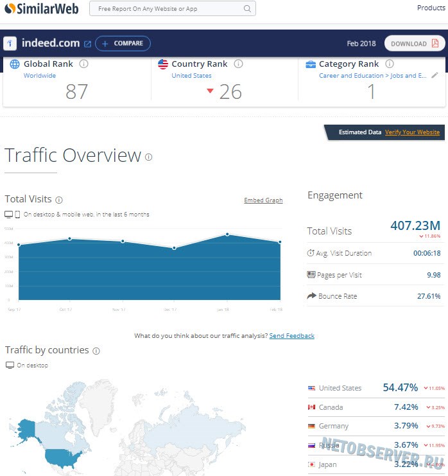Click the Global Rank globe icon

[15, 64]
